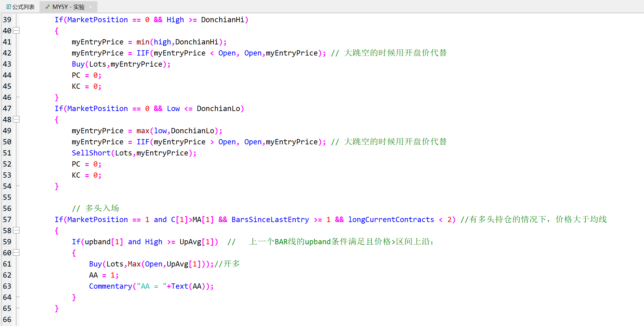Click High on line 39
The image size is (644, 326).
(x=175, y=20)
